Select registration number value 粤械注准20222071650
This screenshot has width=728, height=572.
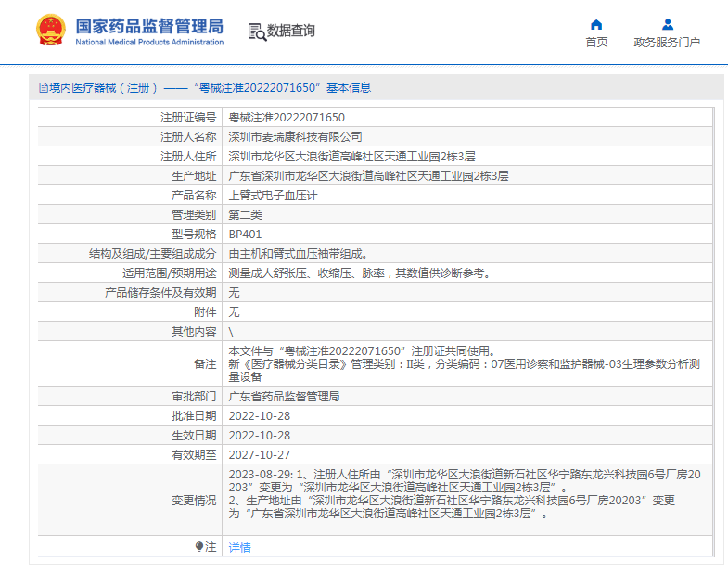click(287, 118)
